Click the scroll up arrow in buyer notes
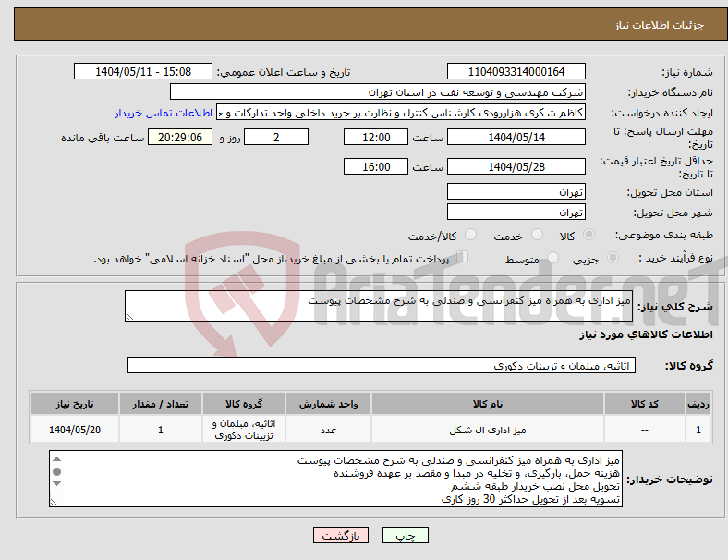The image size is (728, 560). click(56, 459)
